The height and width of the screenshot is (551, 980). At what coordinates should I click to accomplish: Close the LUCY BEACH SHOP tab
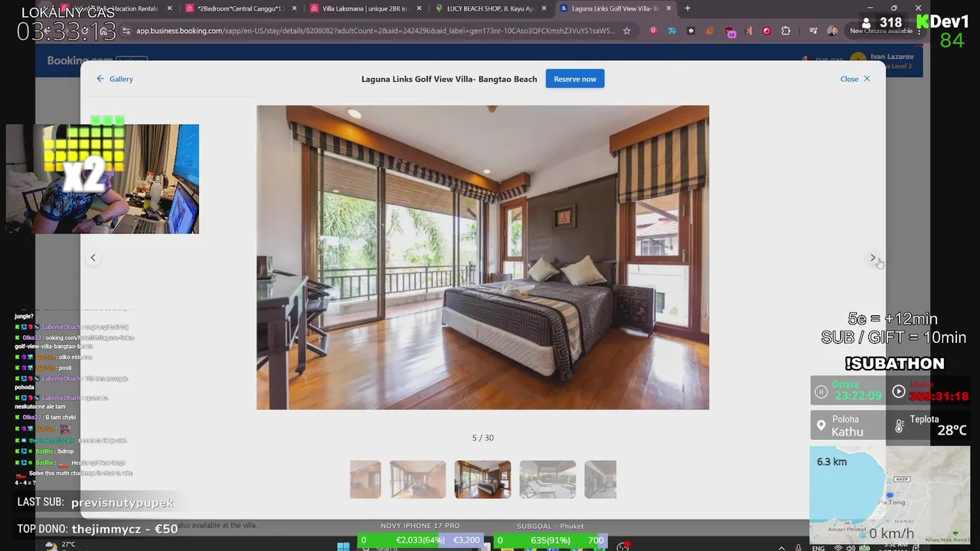[544, 8]
